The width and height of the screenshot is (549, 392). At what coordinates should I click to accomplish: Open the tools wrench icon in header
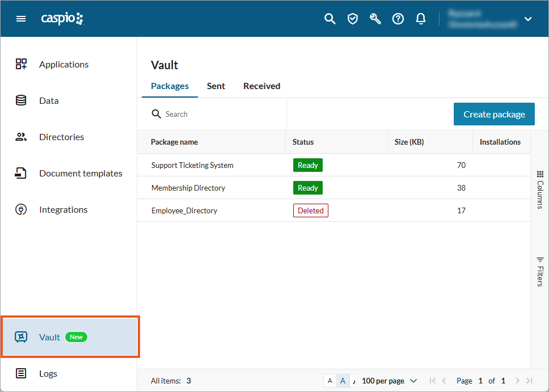point(375,18)
